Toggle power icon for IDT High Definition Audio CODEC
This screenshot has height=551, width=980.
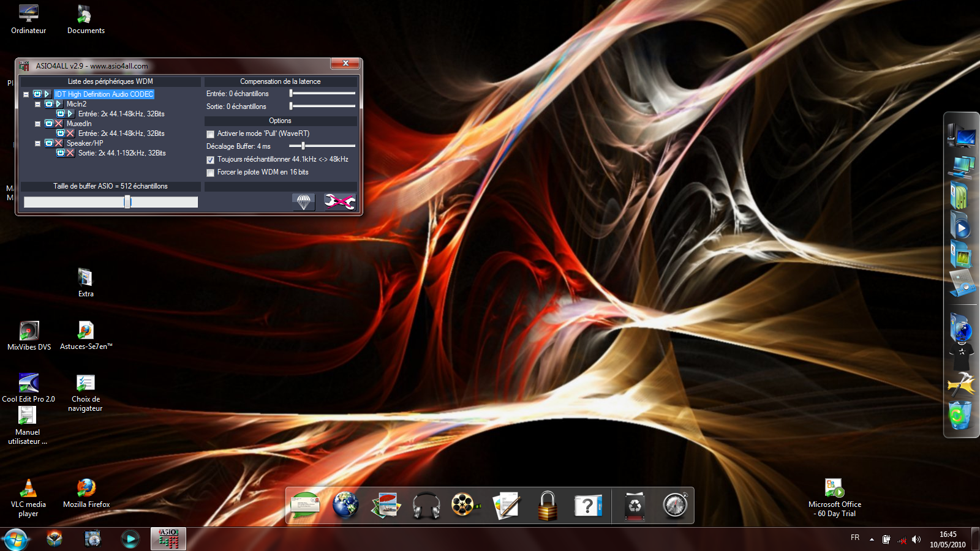(x=37, y=94)
